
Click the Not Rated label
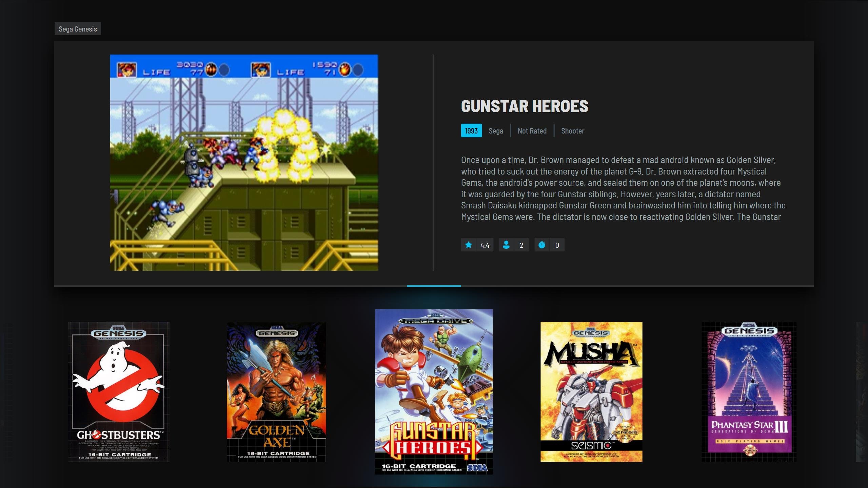[532, 131]
